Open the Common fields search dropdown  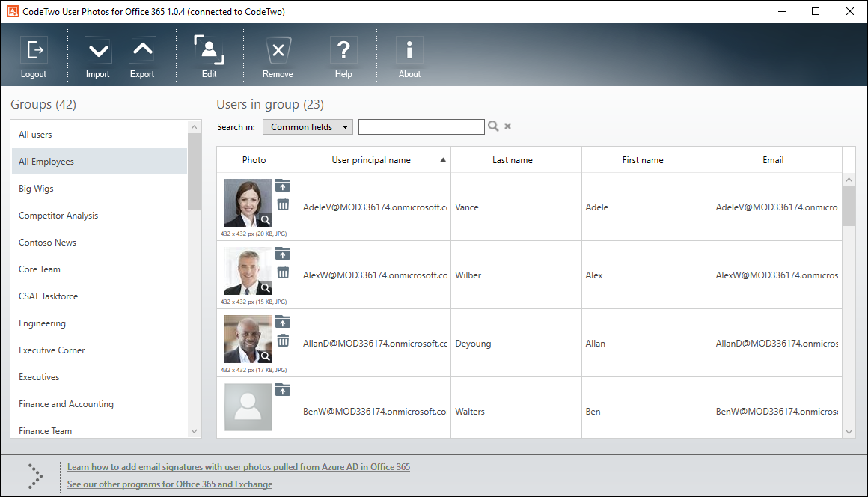[308, 126]
